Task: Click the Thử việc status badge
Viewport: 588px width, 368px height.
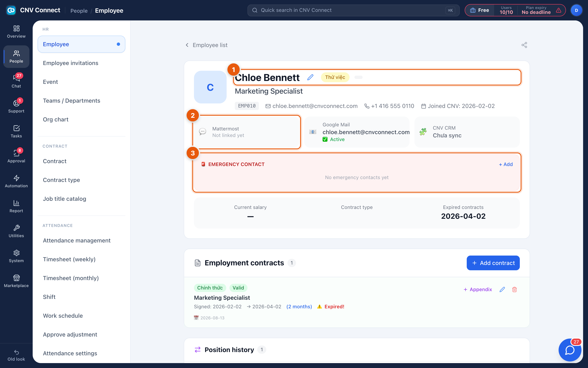Action: [335, 77]
